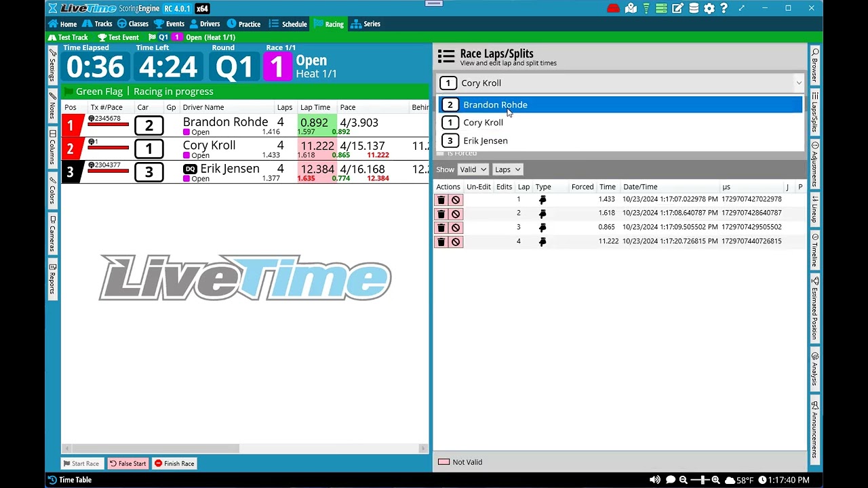
Task: Open the Estimated Position side tab
Action: pyautogui.click(x=815, y=308)
